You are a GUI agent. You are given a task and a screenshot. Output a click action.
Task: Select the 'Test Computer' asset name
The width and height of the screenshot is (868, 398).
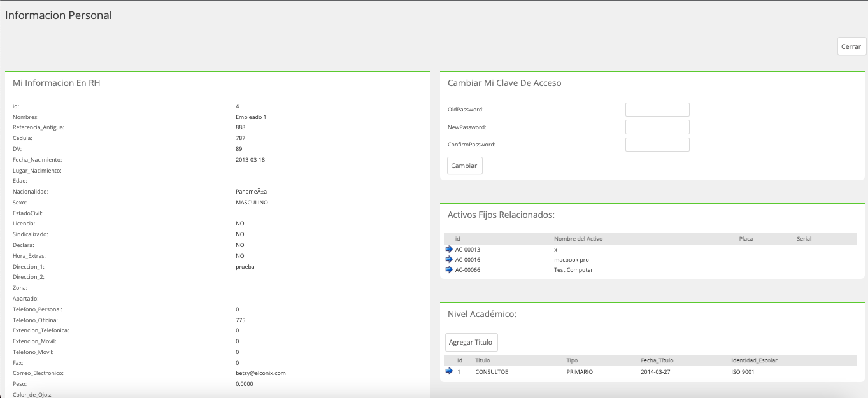click(x=573, y=270)
